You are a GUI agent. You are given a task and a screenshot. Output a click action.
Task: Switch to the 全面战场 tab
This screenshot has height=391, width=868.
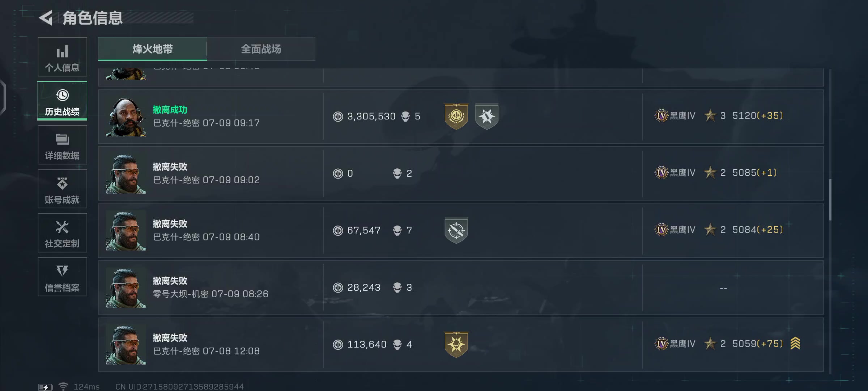point(261,49)
